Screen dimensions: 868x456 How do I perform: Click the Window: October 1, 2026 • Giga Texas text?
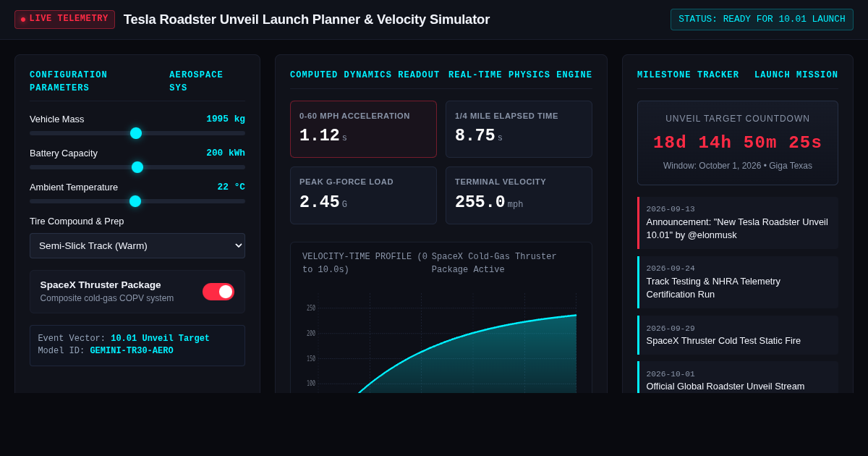pyautogui.click(x=738, y=166)
